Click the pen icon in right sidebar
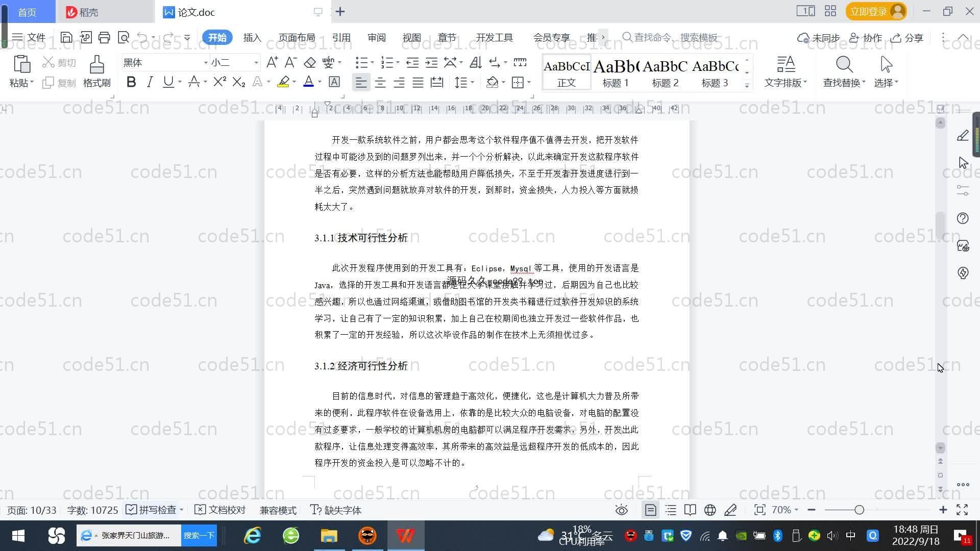Image resolution: width=980 pixels, height=551 pixels. click(x=963, y=136)
